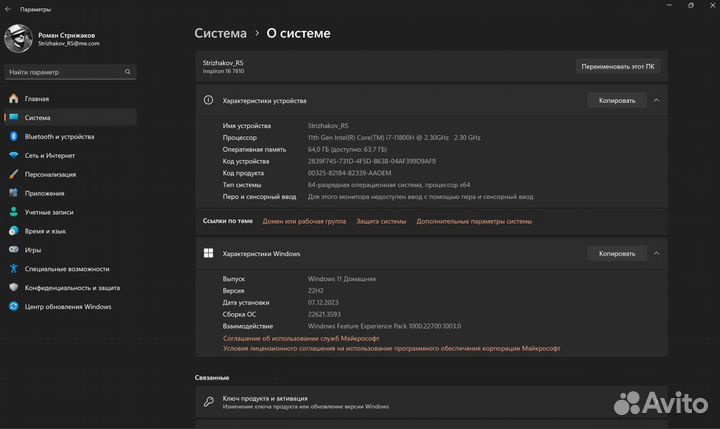This screenshot has height=429, width=720.
Task: Minimize the Параметры window
Action: [669, 6]
